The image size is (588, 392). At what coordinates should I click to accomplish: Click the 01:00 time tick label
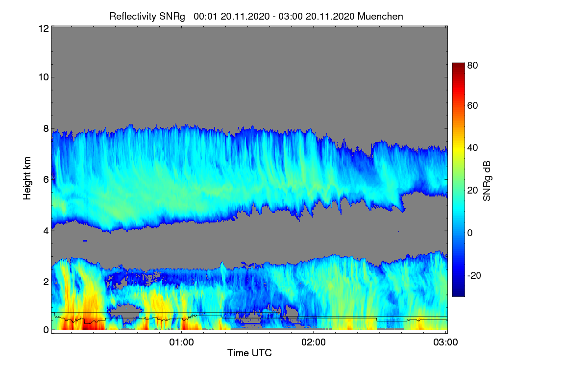(182, 342)
